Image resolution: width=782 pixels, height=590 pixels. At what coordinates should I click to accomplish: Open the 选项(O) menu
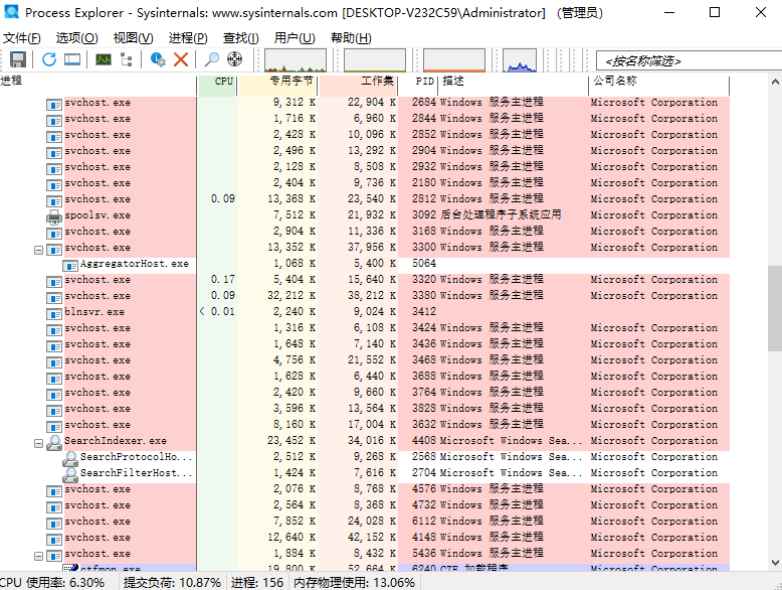click(x=77, y=38)
